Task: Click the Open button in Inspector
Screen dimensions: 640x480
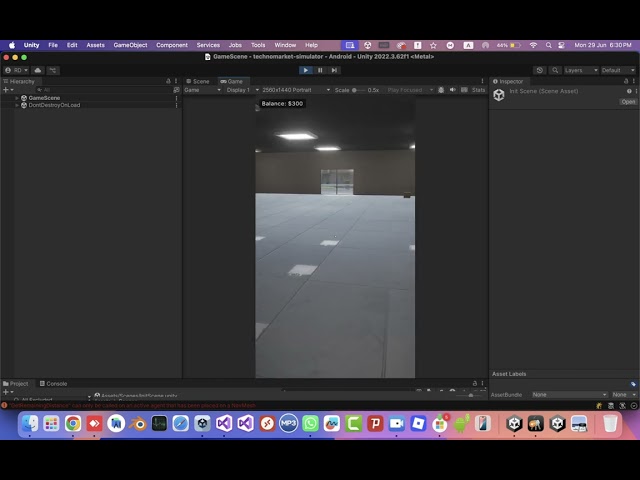Action: 628,102
